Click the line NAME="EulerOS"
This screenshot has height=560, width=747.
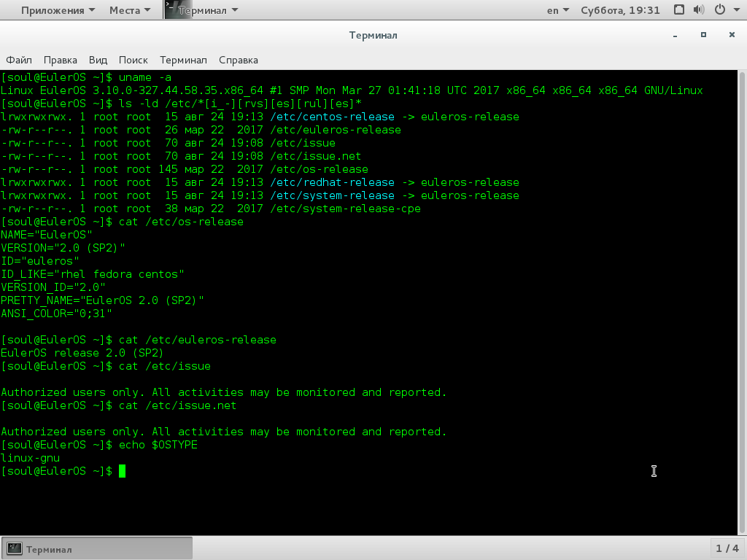pos(46,235)
